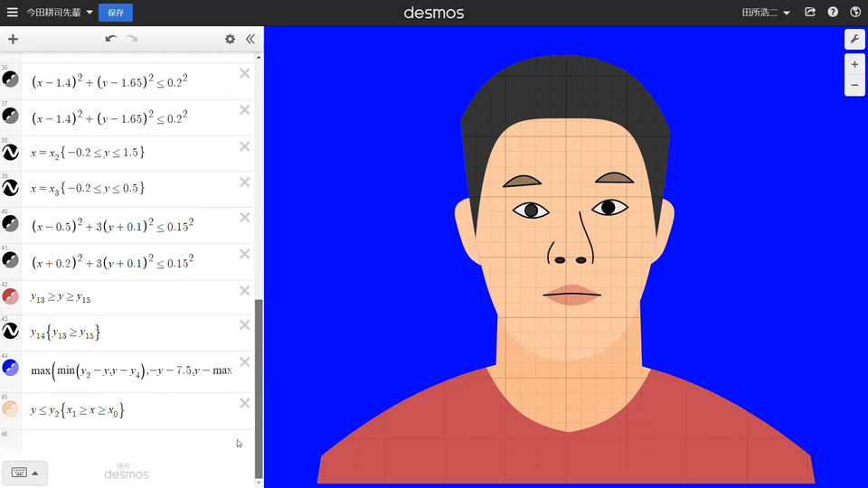This screenshot has width=868, height=488.
Task: Delete expression 40 with its X
Action: point(244,218)
